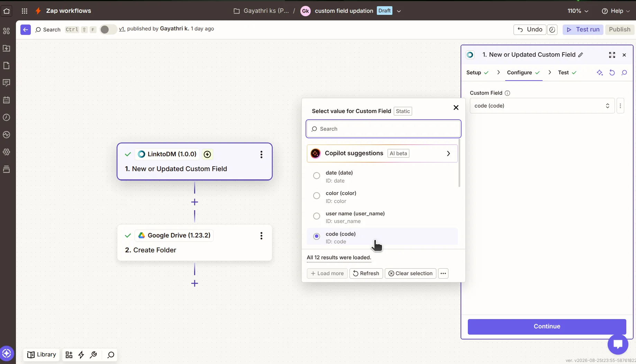Open the settings gear sidebar icon
This screenshot has width=636, height=364.
point(7,152)
